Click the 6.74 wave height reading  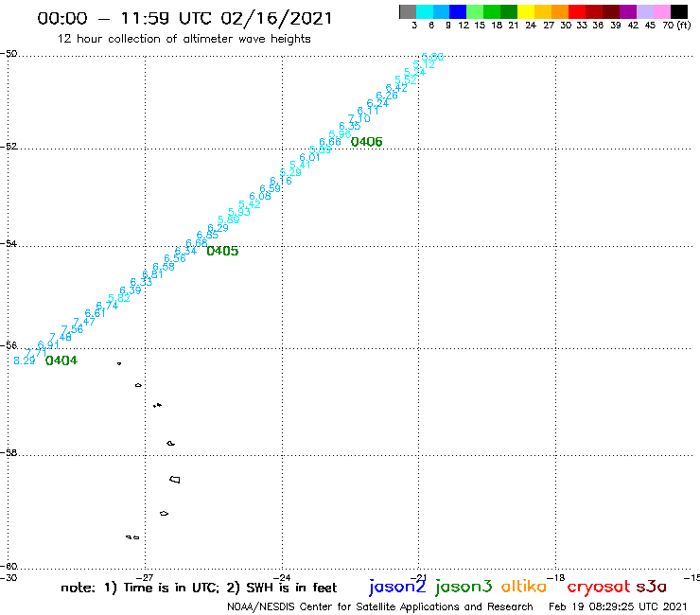click(x=107, y=306)
